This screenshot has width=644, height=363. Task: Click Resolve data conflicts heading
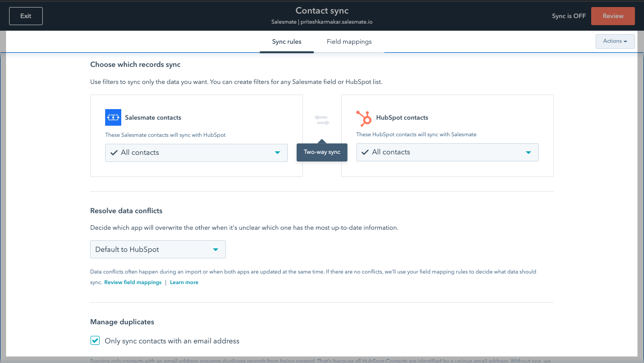coord(126,211)
